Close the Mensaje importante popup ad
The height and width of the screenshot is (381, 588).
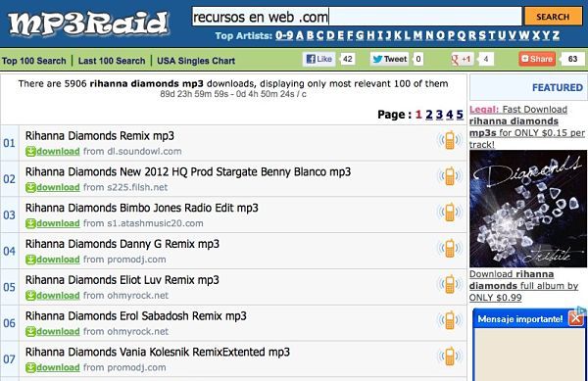576,319
